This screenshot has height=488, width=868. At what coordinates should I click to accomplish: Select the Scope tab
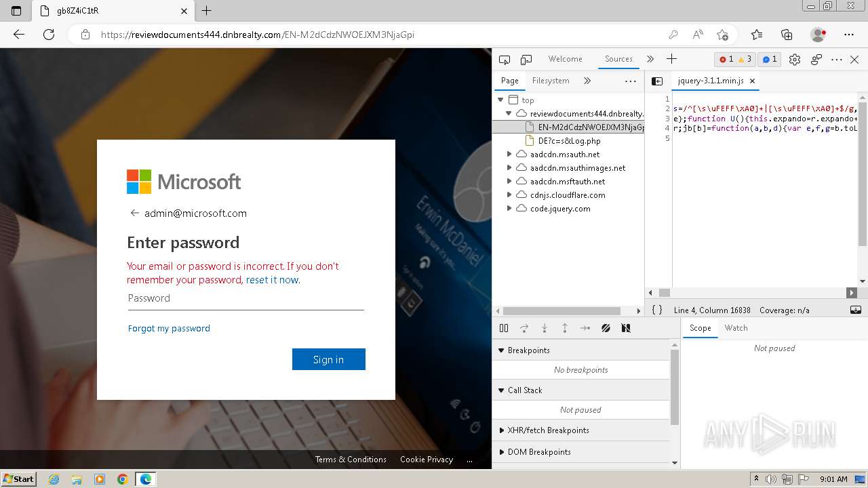(700, 328)
